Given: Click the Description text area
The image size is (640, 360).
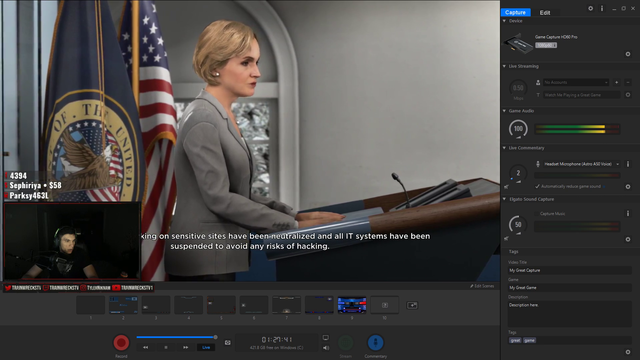Looking at the screenshot, I should click(x=570, y=314).
